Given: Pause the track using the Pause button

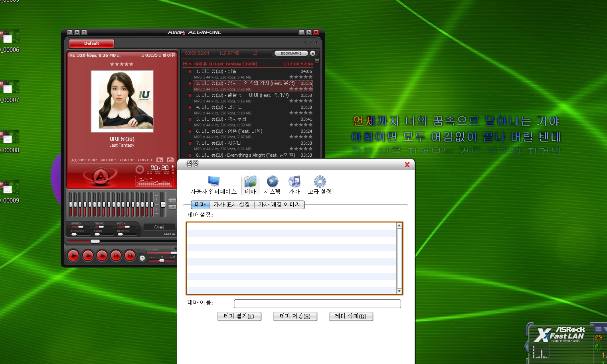Looking at the screenshot, I should [x=88, y=256].
